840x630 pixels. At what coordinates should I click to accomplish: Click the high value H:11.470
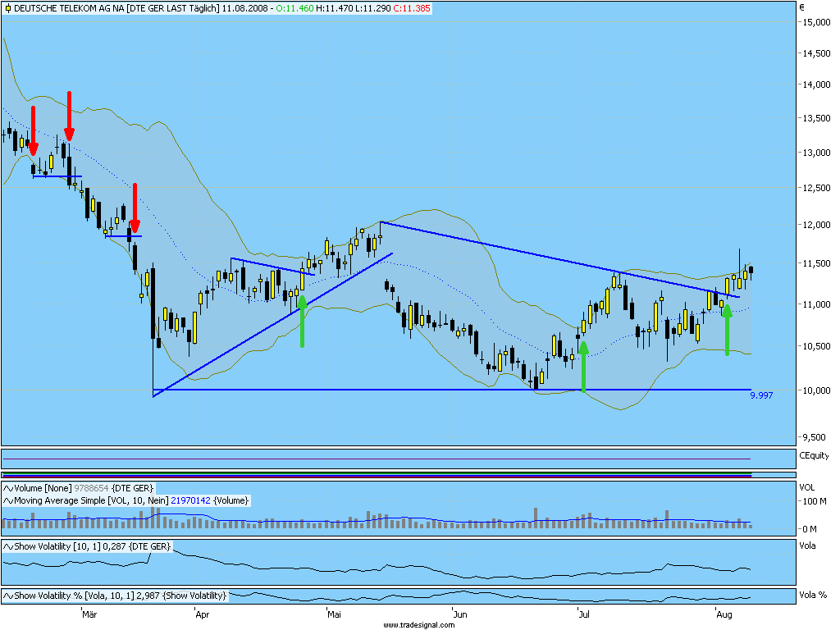(334, 8)
